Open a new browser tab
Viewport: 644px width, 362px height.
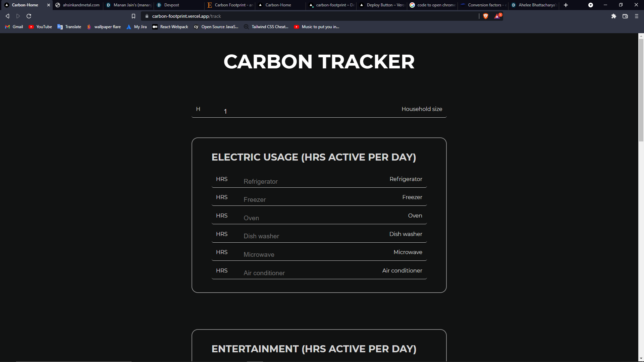(566, 5)
